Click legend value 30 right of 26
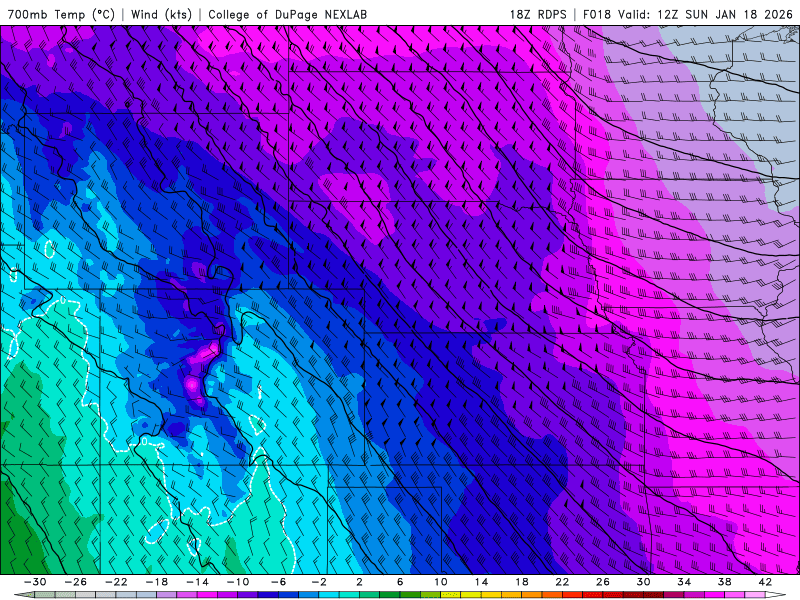The image size is (800, 600). click(643, 582)
